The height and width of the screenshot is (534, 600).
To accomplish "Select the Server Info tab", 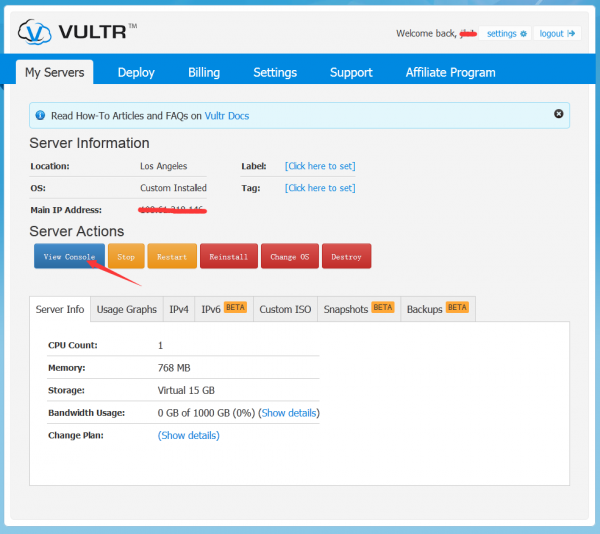I will point(60,309).
